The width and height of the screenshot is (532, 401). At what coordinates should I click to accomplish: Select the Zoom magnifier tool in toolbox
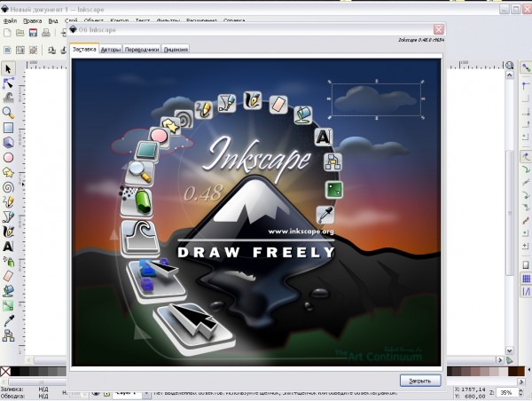click(8, 113)
